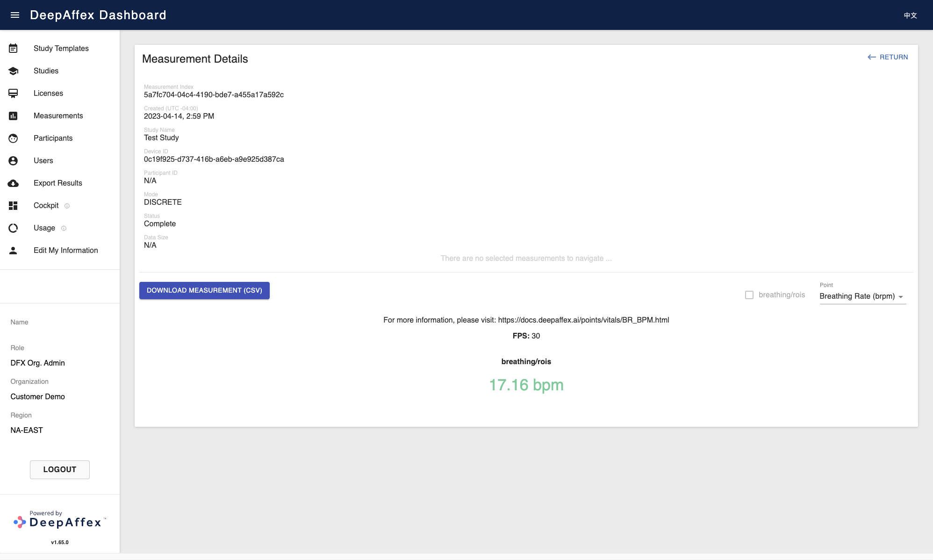Screen dimensions: 933x560
Task: Open Edit My Information
Action: click(x=60, y=250)
